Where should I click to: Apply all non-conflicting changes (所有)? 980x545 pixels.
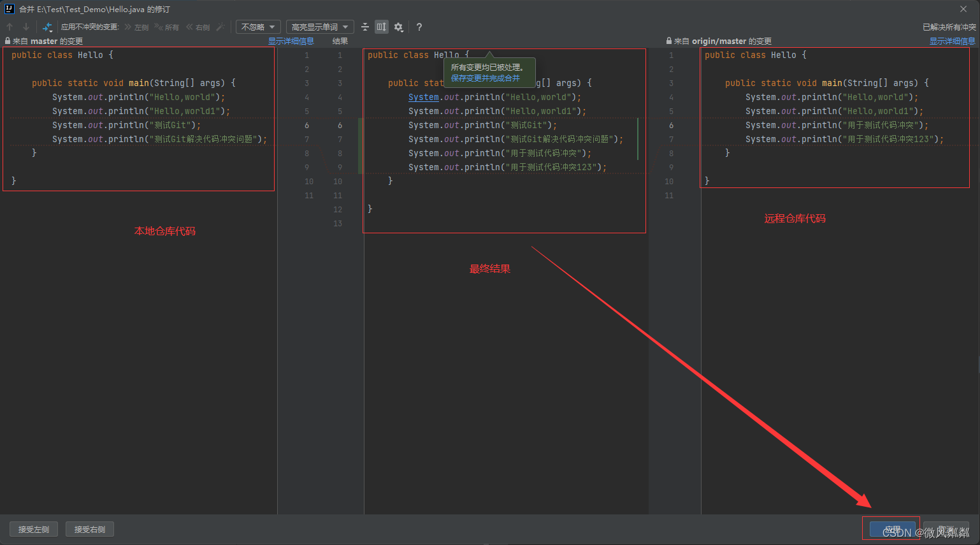tap(167, 27)
